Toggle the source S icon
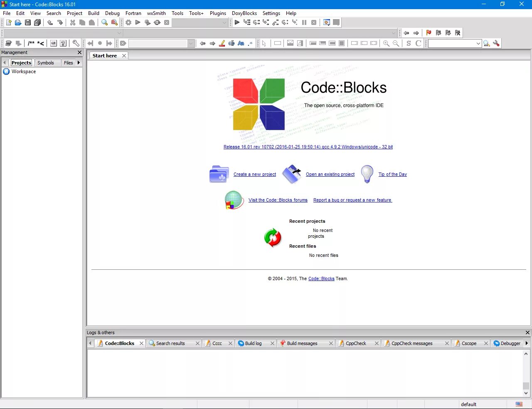Image resolution: width=532 pixels, height=409 pixels. 409,43
